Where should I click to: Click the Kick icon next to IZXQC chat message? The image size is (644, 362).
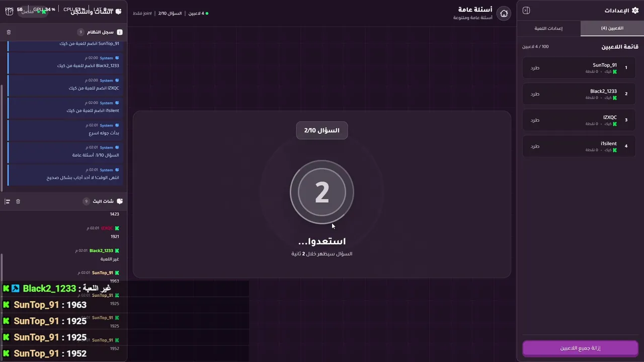tap(117, 228)
